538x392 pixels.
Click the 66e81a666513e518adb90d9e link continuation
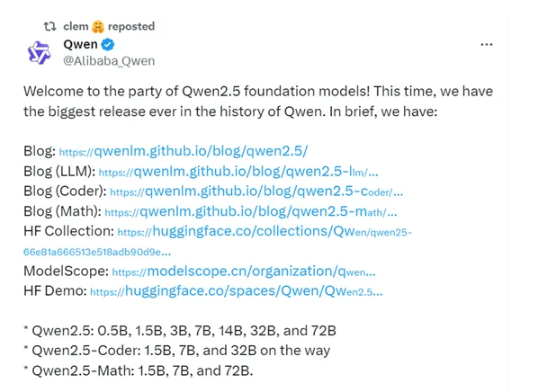pyautogui.click(x=97, y=252)
